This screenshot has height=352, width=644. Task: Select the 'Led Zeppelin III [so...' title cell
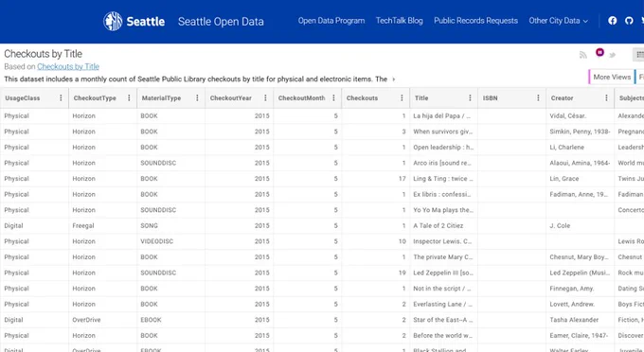443,273
